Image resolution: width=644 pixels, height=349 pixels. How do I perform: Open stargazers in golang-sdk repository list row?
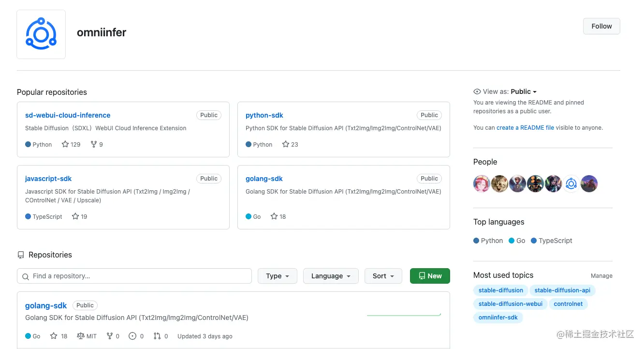pos(59,336)
